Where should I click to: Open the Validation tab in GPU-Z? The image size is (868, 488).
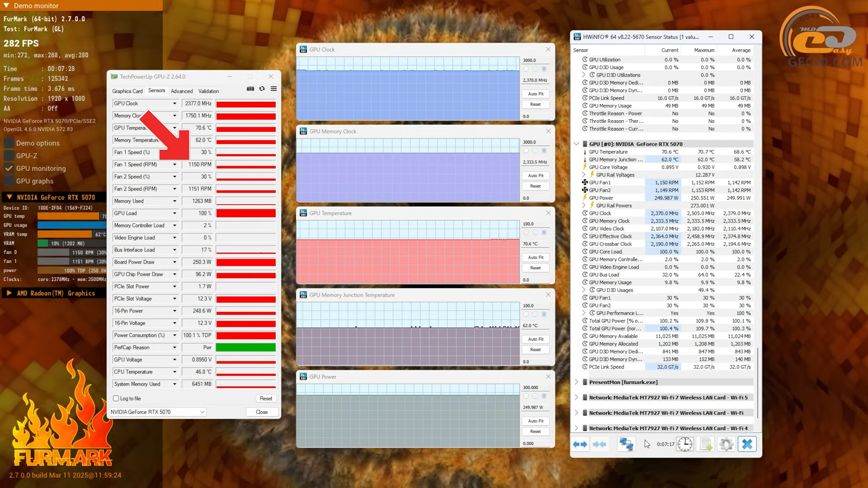click(208, 91)
